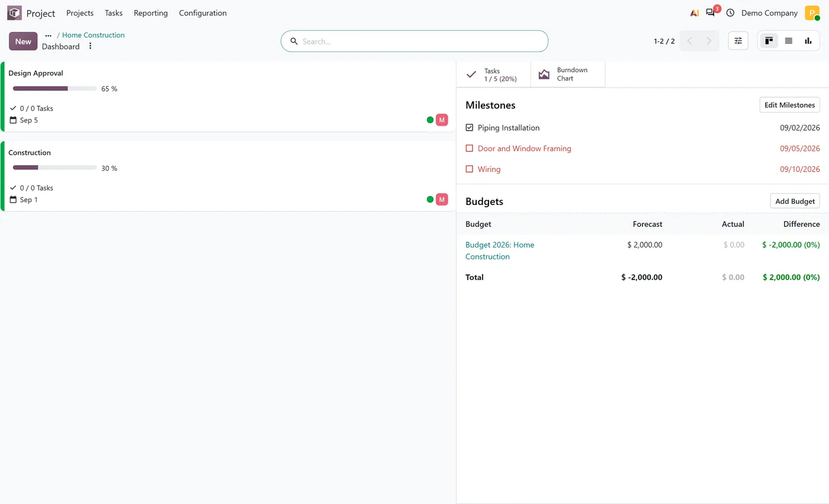Open Dashboard actions kebab menu
This screenshot has width=829, height=504.
point(90,46)
